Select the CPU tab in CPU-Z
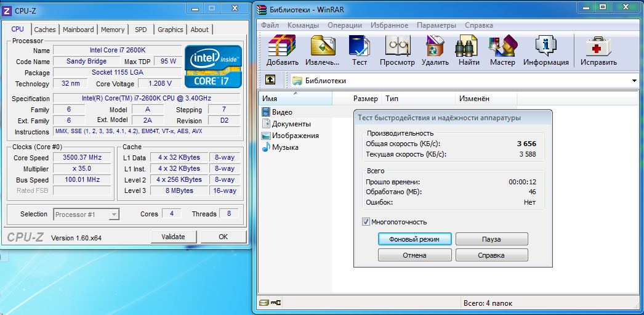Screen dimensions: 644x315 (18, 29)
